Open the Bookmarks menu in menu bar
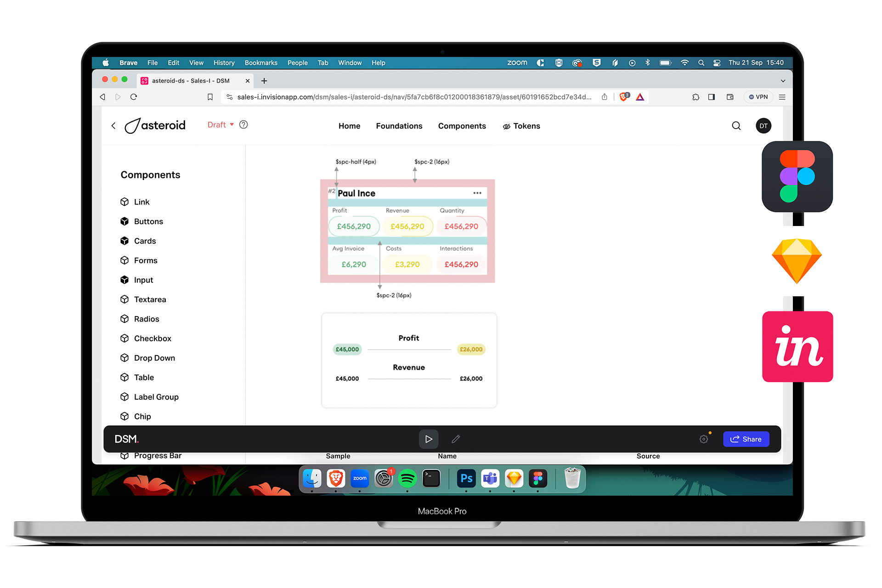 [x=261, y=63]
